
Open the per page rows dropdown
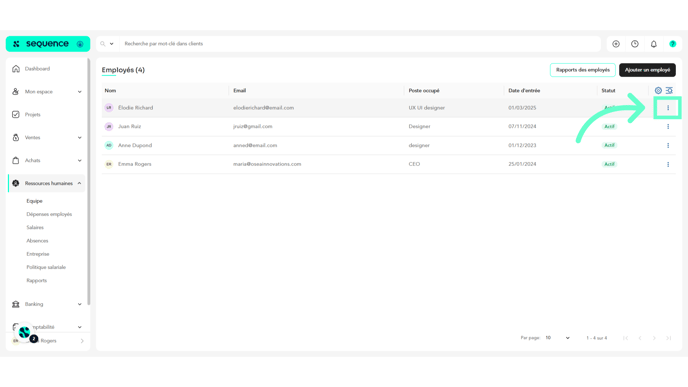click(557, 338)
